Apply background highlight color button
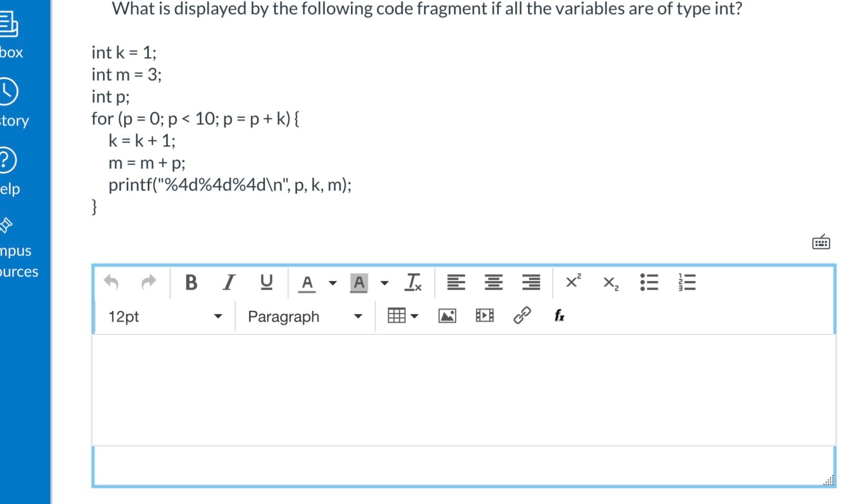This screenshot has height=504, width=851. coord(359,283)
